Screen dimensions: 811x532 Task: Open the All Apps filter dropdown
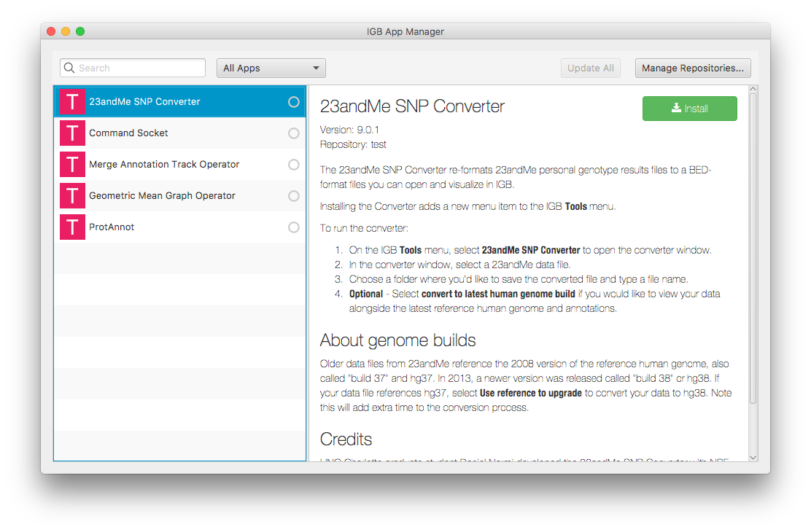271,69
